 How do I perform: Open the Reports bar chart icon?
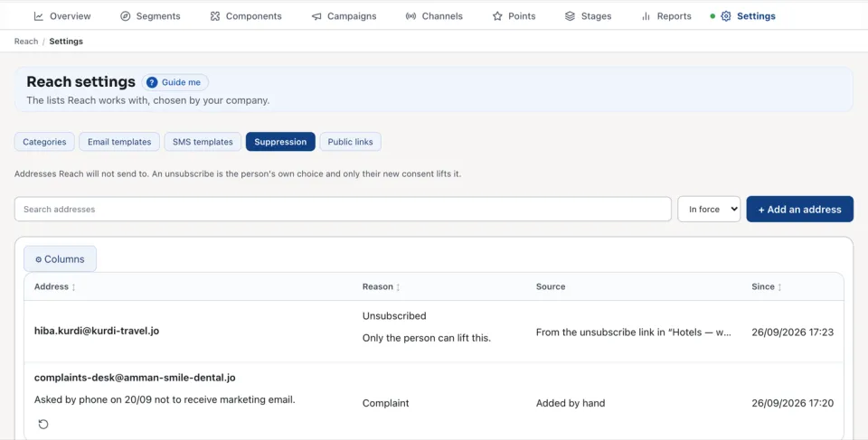[x=646, y=16]
